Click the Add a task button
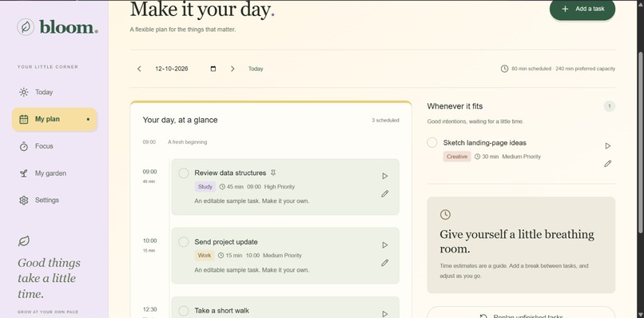644x318 pixels. tap(582, 9)
